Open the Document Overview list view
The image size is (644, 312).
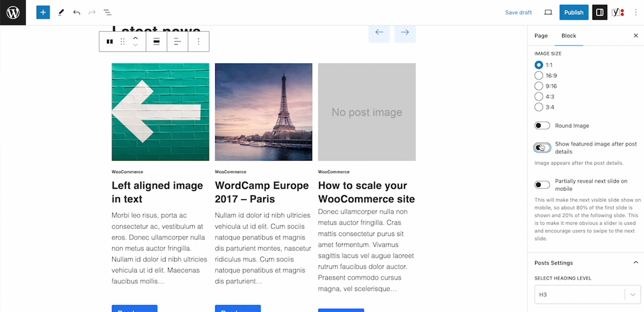[107, 12]
